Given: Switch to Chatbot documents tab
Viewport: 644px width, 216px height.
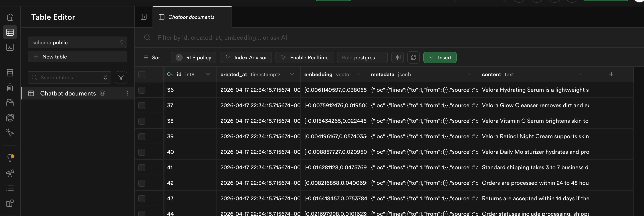Looking at the screenshot, I should coord(192,17).
